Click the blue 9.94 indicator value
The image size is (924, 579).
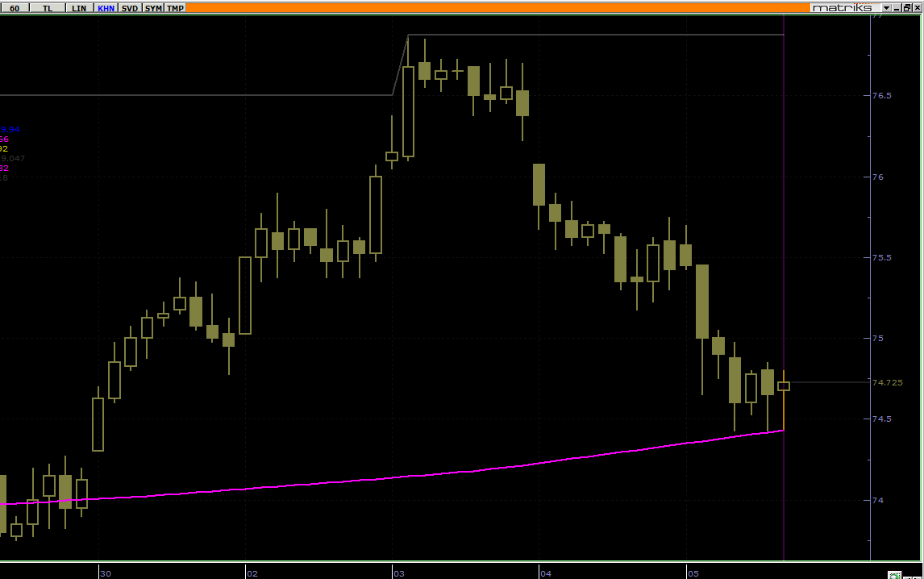(x=10, y=129)
